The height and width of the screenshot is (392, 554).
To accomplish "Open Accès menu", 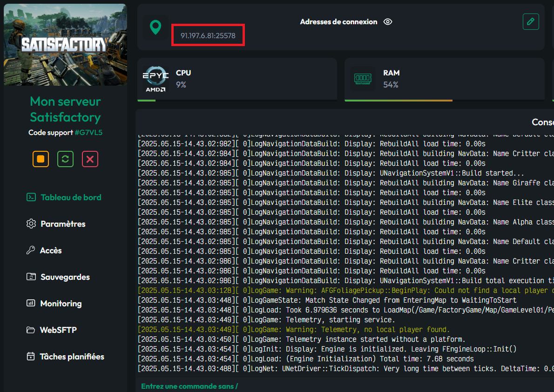I will point(44,250).
